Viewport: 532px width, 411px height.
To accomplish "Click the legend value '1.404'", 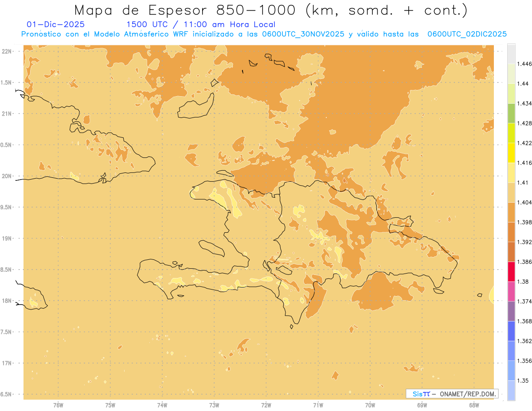I will (x=525, y=203).
